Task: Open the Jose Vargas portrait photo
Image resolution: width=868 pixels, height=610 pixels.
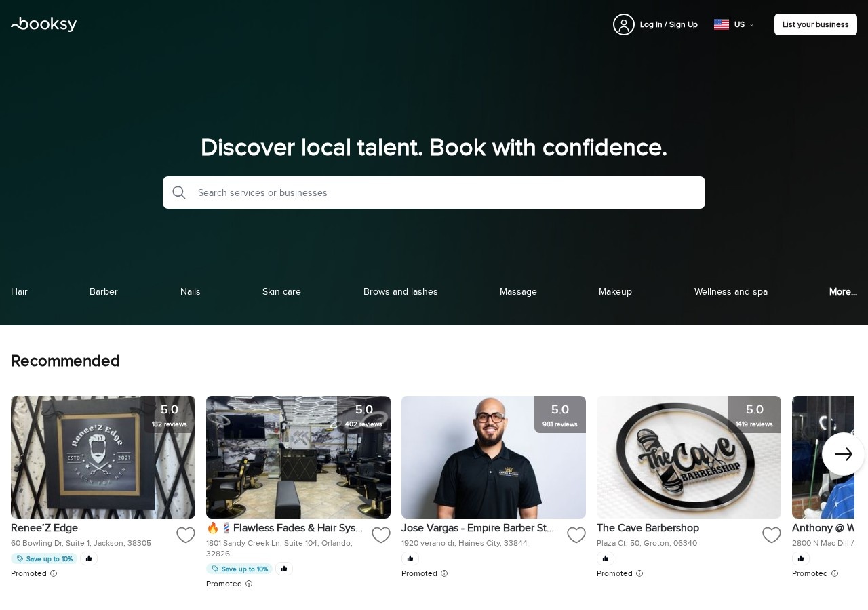Action: (494, 457)
